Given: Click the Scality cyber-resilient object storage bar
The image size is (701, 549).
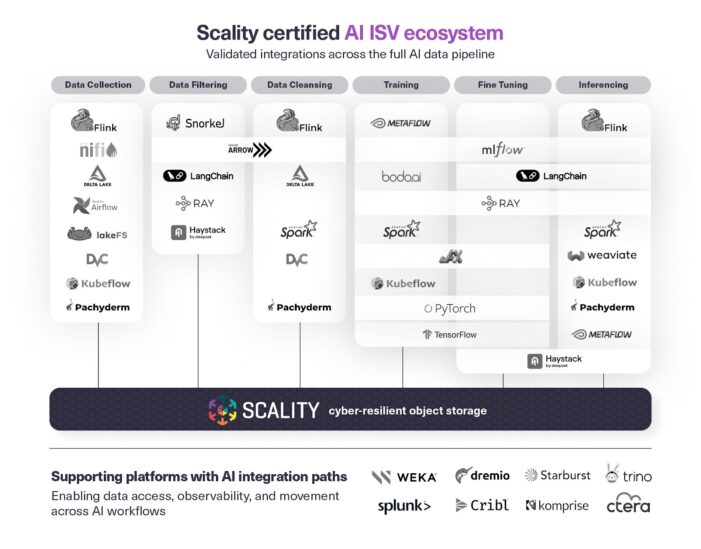Looking at the screenshot, I should tap(350, 409).
